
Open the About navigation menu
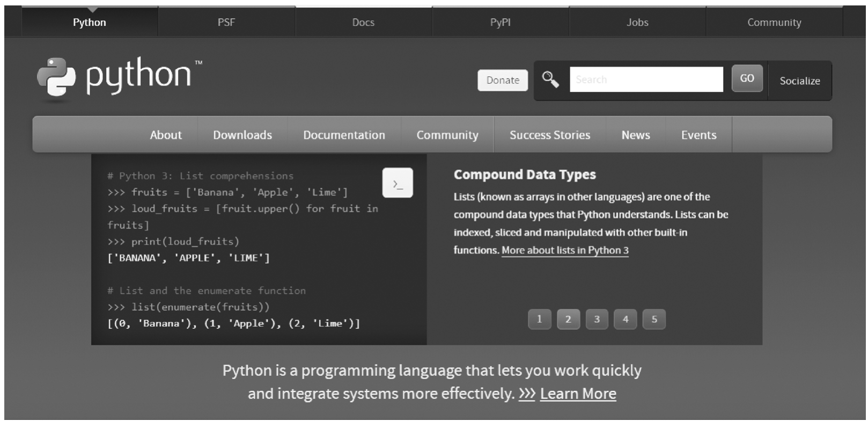[166, 135]
